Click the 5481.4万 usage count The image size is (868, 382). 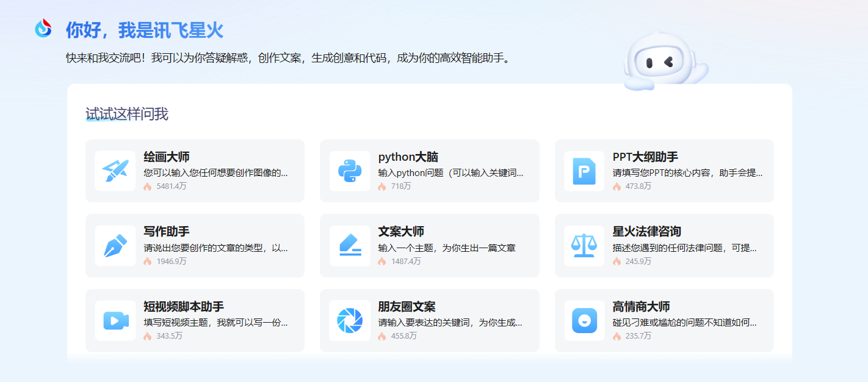pyautogui.click(x=172, y=186)
